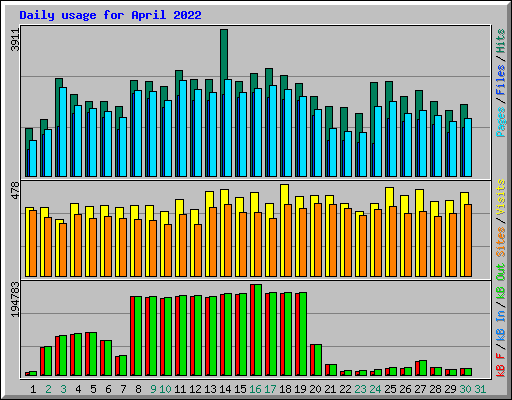
Task: Click the 3911 axis value
Action: (x=15, y=40)
